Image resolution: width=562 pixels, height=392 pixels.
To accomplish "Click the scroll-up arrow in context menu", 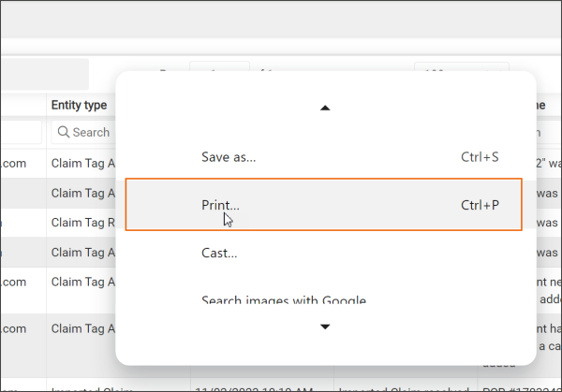I will point(325,109).
